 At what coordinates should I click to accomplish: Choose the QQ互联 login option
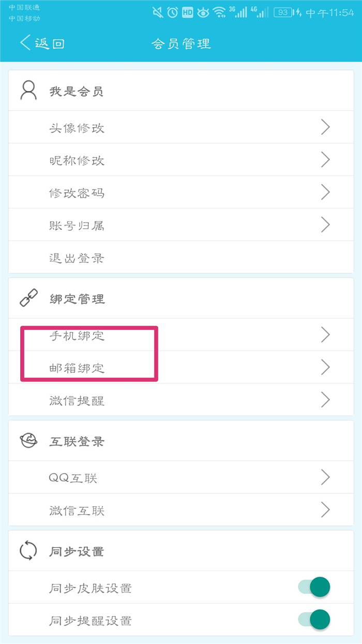coord(73,478)
